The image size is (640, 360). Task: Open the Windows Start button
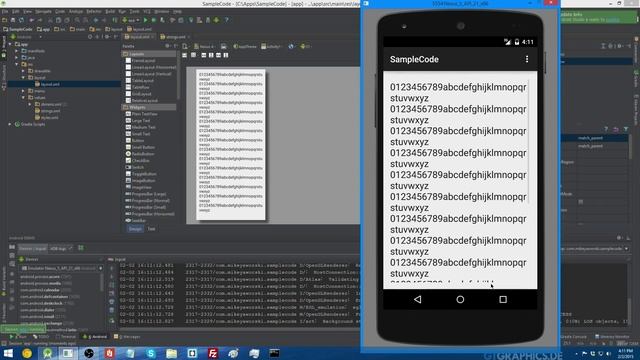click(x=8, y=353)
